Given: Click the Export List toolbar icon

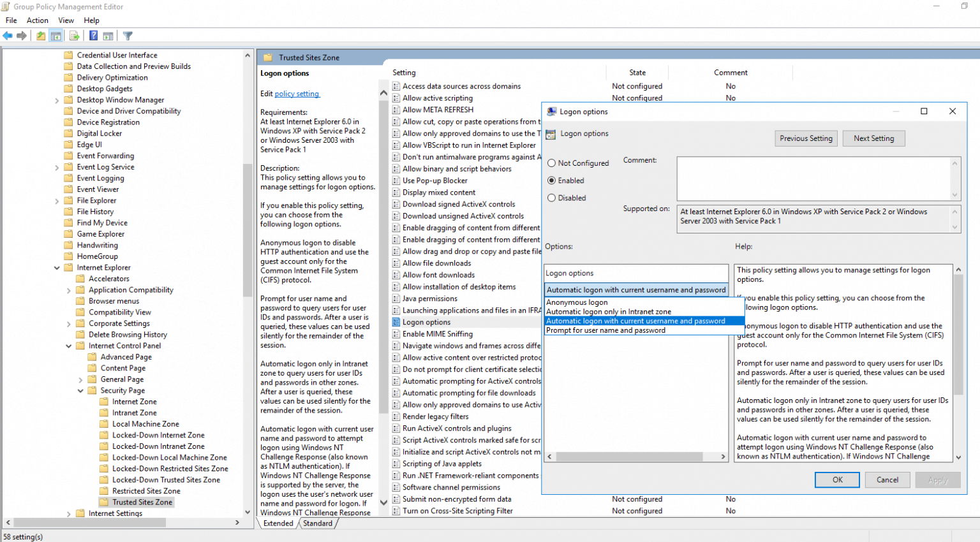Looking at the screenshot, I should [75, 36].
